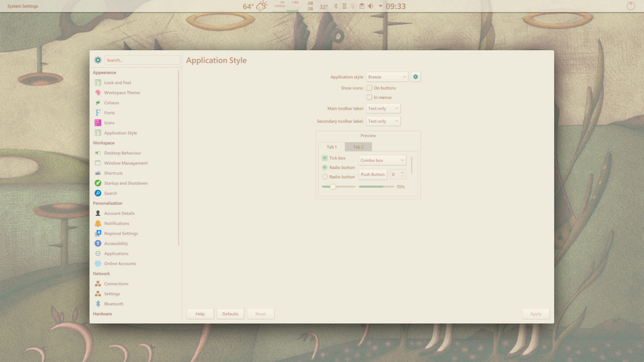Click the configure style gear button
The width and height of the screenshot is (644, 362).
click(x=416, y=77)
